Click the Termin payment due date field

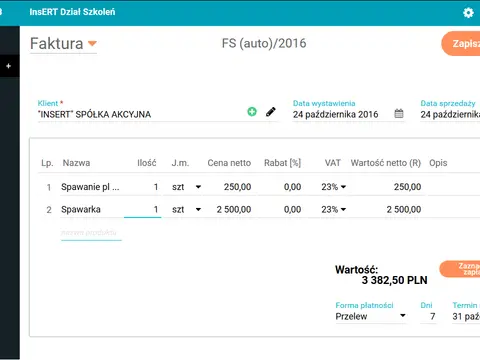pos(466,316)
